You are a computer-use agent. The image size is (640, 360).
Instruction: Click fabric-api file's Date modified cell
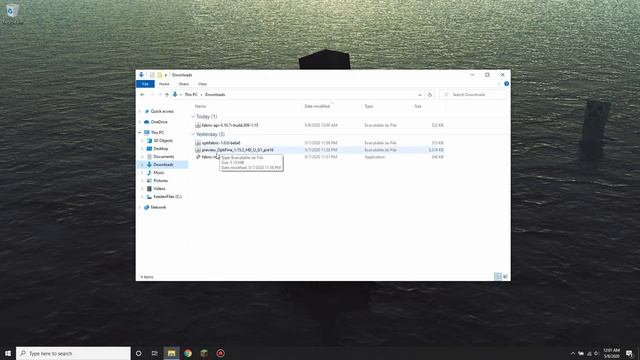[x=321, y=125]
